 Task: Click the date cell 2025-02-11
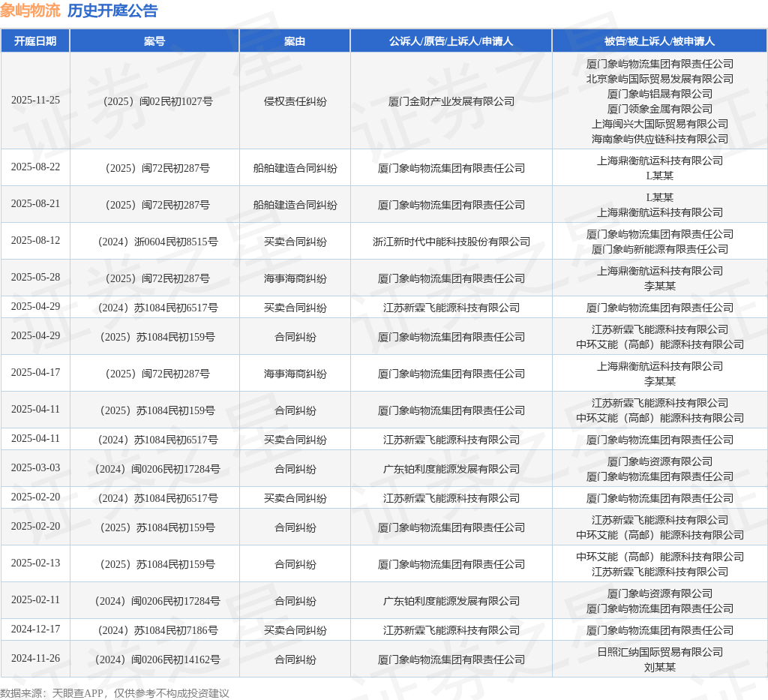(x=35, y=599)
